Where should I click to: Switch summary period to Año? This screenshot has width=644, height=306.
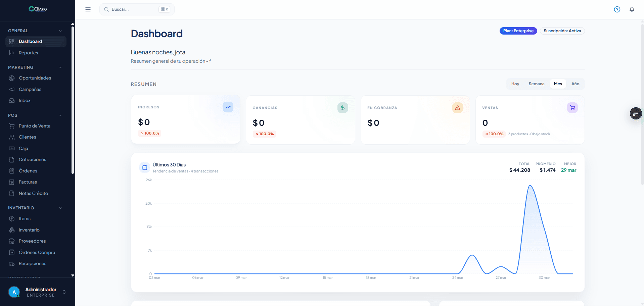[x=575, y=84]
